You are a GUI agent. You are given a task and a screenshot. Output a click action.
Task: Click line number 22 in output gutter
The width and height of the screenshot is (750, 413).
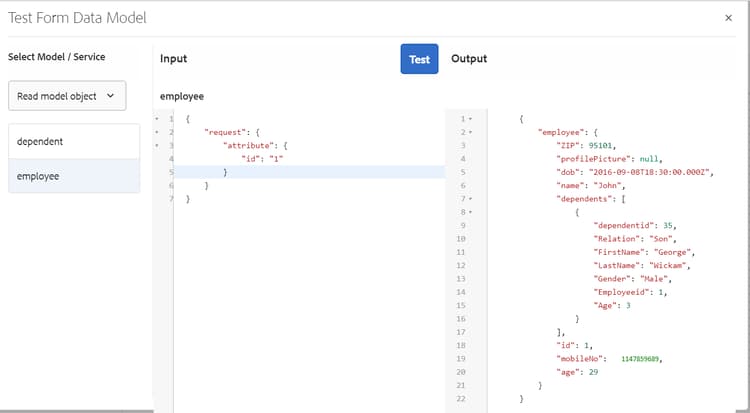pyautogui.click(x=459, y=398)
